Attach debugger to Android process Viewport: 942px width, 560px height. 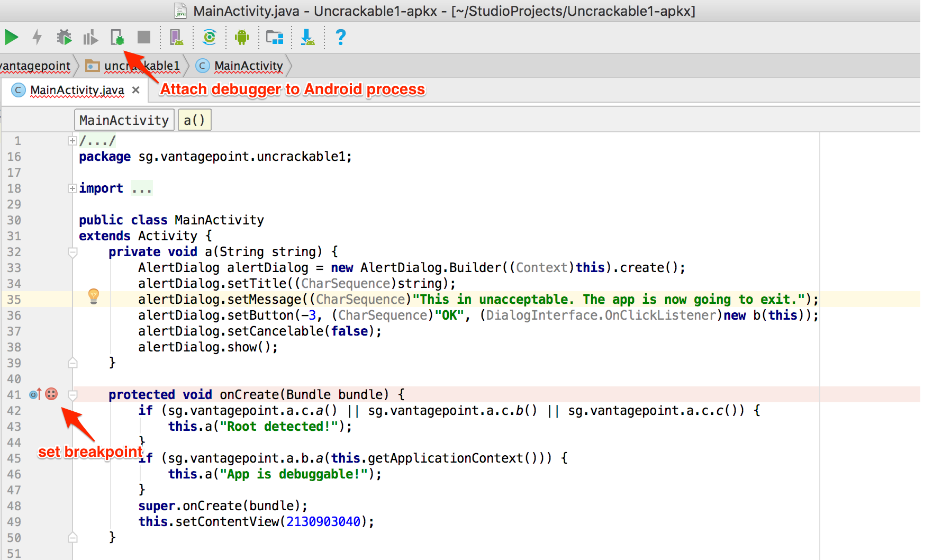click(117, 38)
